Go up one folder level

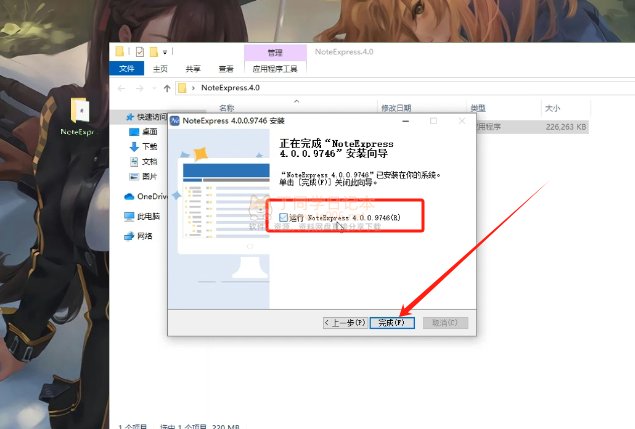coord(167,88)
